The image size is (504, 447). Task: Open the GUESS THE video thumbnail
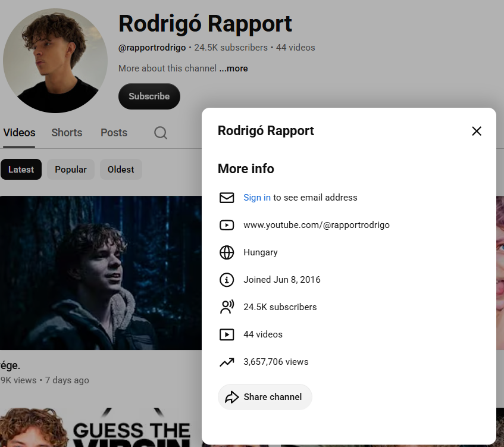pyautogui.click(x=101, y=427)
